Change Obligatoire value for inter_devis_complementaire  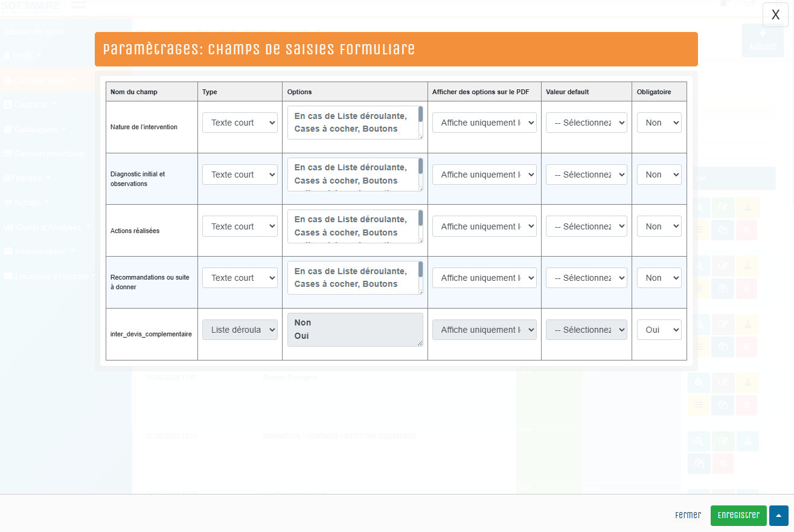659,330
